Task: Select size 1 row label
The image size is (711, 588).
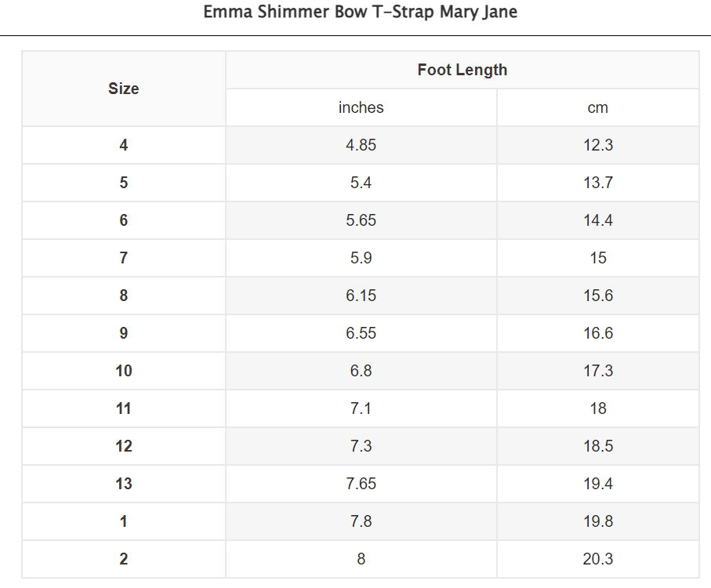Action: tap(124, 522)
